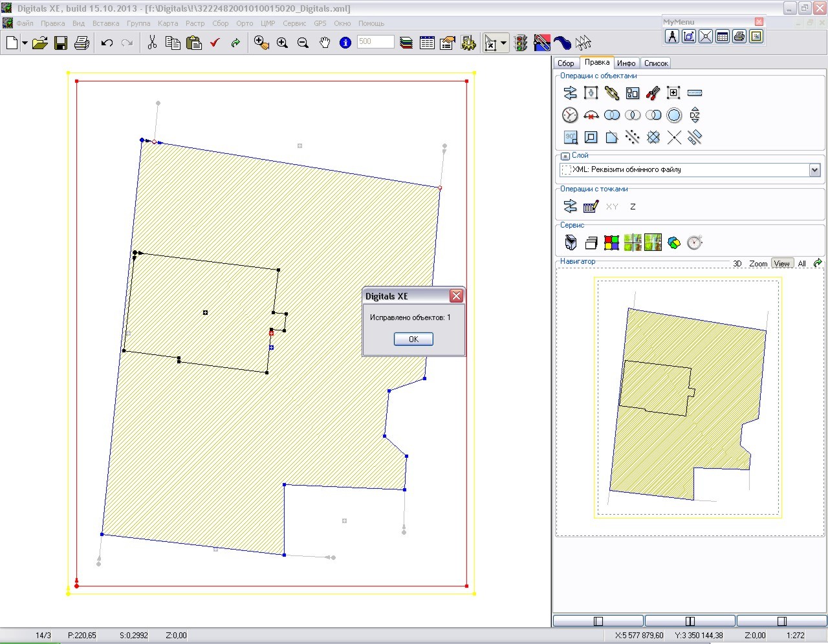Select All in the Navigator
Image resolution: width=828 pixels, height=644 pixels.
(x=802, y=264)
